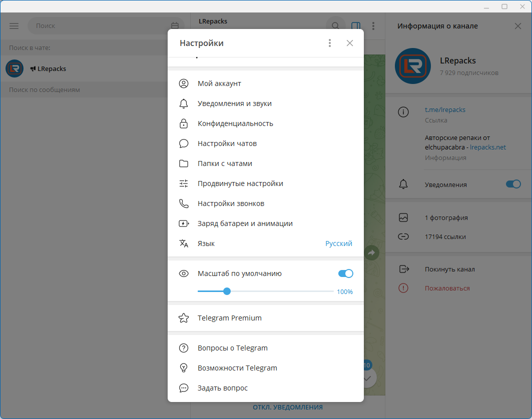Select LRepacks in the chat list
Viewport: 532px width, 419px height.
95,68
